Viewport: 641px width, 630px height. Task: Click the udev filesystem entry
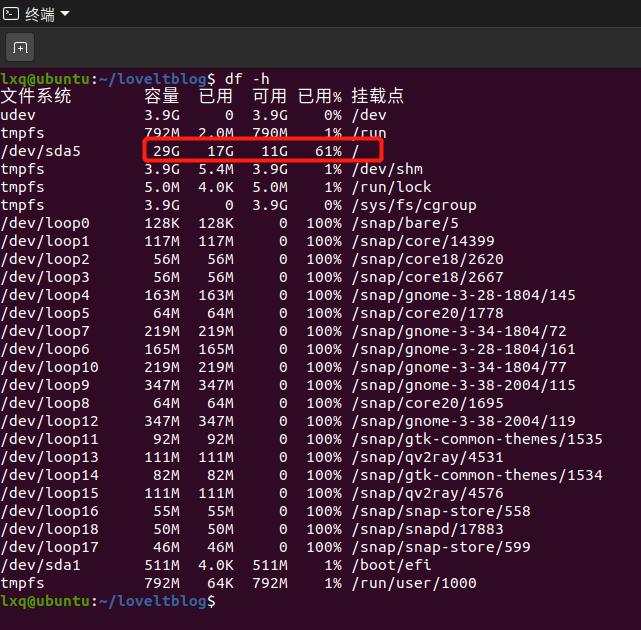(x=18, y=115)
